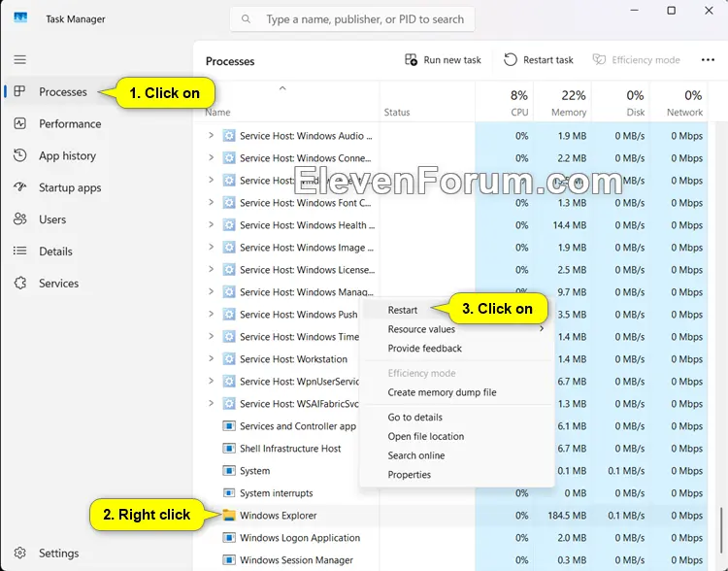
Task: Expand Service Host: Workstation row
Action: pos(212,358)
